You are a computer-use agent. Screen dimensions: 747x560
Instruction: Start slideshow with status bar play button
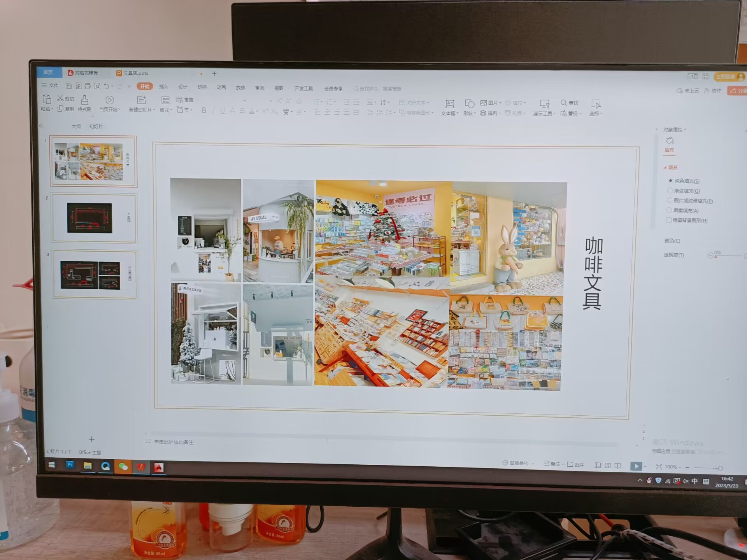(635, 466)
